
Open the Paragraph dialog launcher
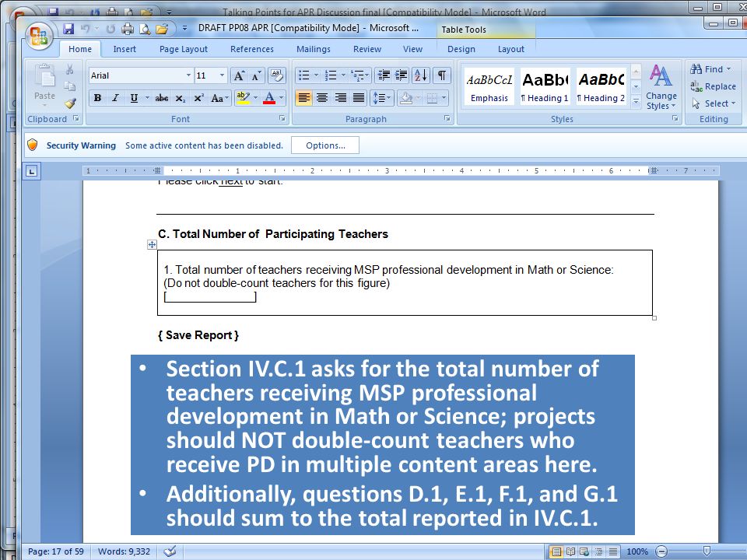(447, 118)
